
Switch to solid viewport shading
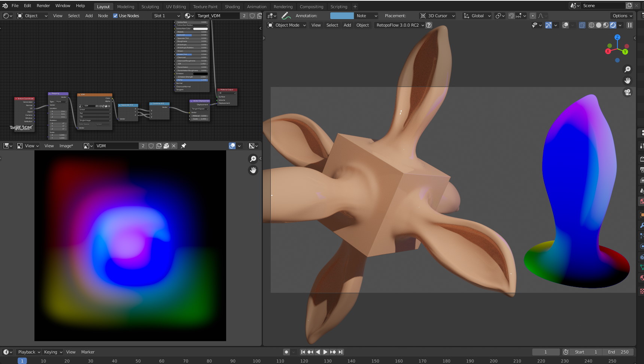599,25
